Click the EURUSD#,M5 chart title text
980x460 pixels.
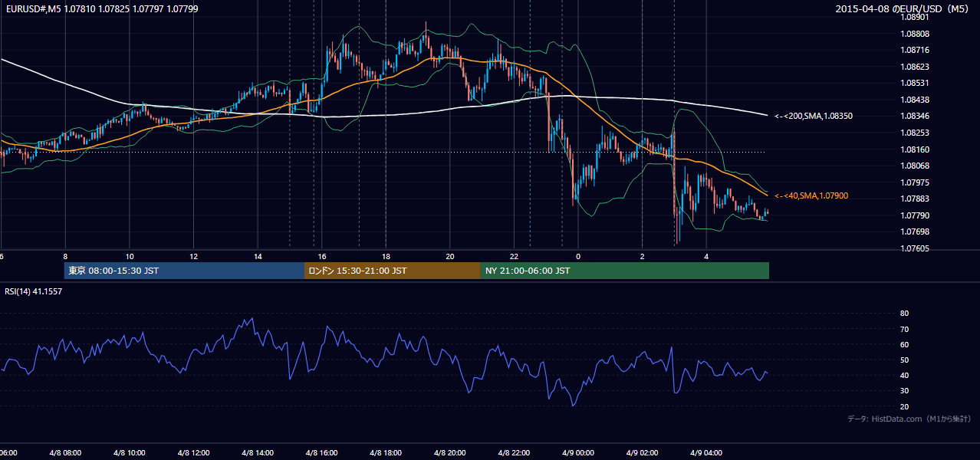[x=101, y=8]
